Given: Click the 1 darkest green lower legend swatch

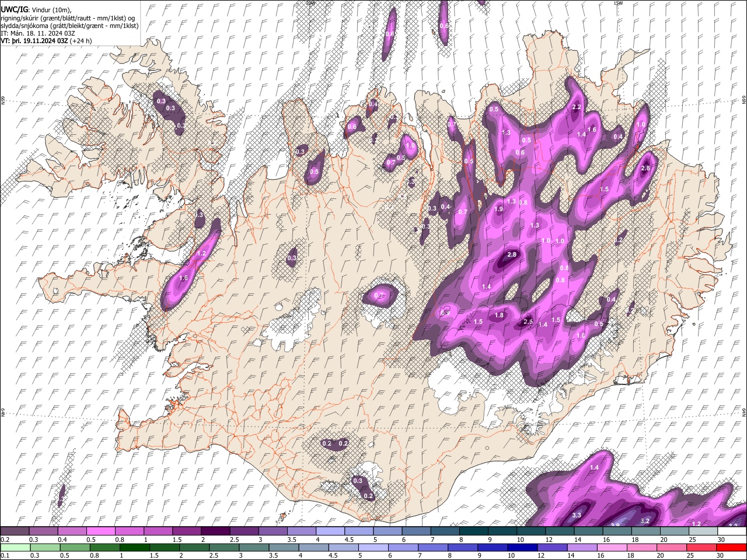Looking at the screenshot, I should [135, 547].
